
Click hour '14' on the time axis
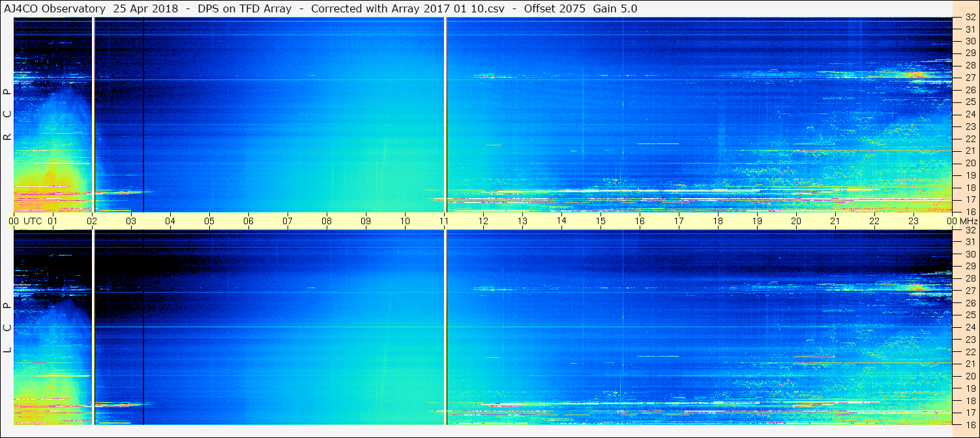pos(561,221)
